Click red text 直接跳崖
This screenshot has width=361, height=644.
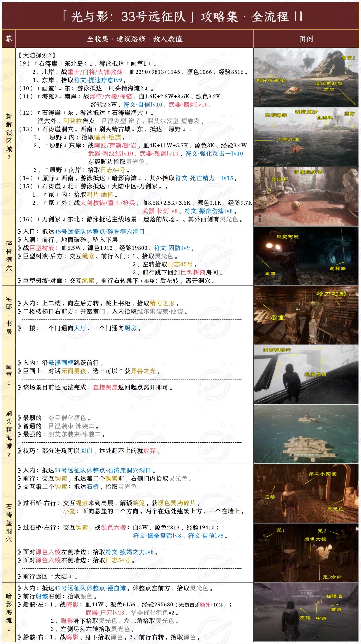point(105,388)
